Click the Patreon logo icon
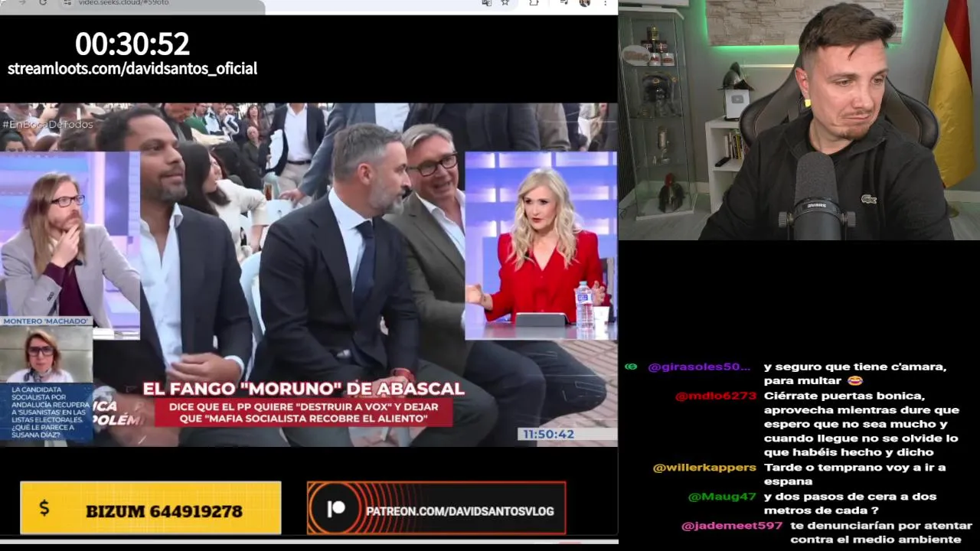 click(x=335, y=509)
